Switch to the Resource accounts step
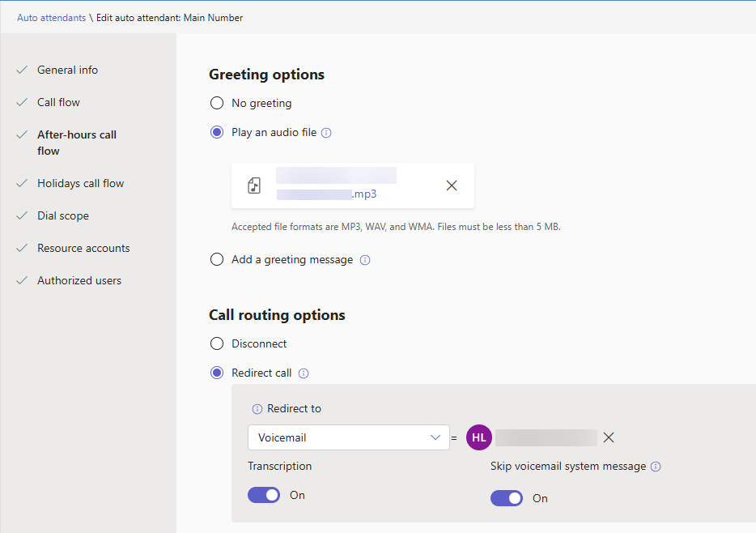 click(83, 249)
